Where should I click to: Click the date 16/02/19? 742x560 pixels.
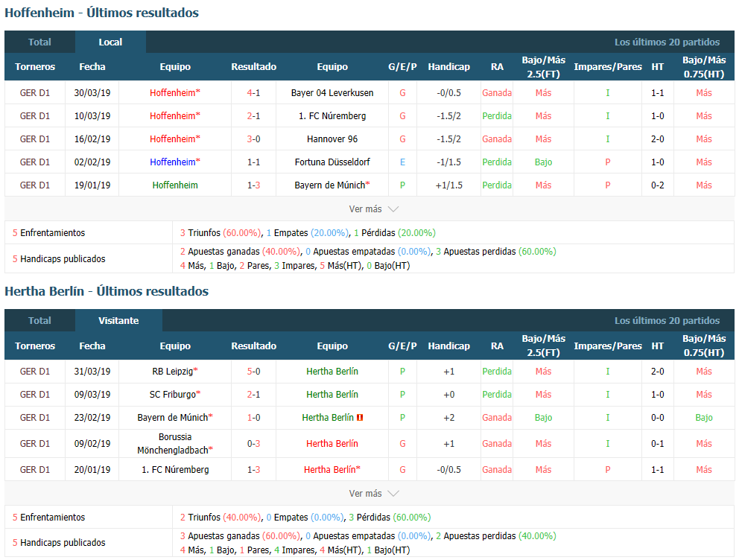(x=92, y=139)
